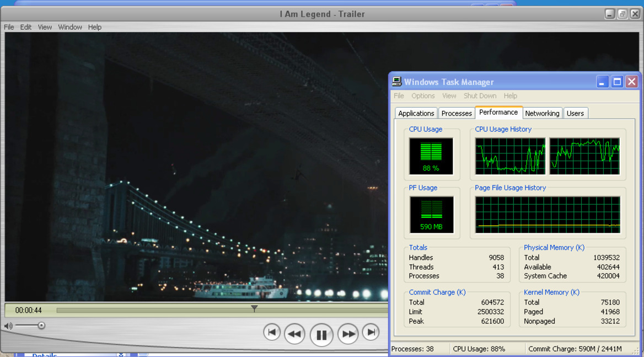Switch to the Applications tab
This screenshot has width=644, height=357.
tap(416, 113)
